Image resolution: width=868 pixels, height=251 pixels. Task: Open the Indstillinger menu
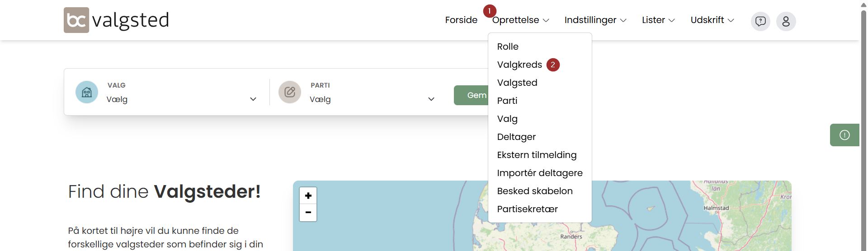click(x=595, y=20)
